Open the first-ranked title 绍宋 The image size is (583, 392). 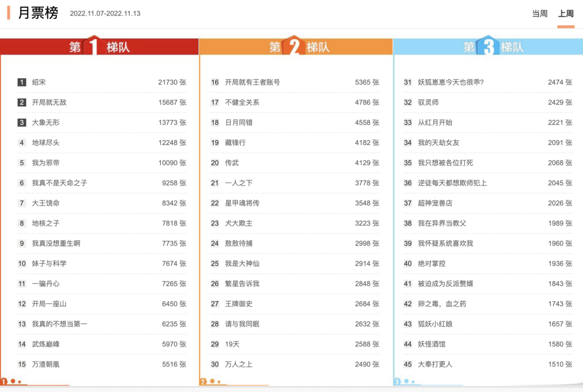[39, 82]
